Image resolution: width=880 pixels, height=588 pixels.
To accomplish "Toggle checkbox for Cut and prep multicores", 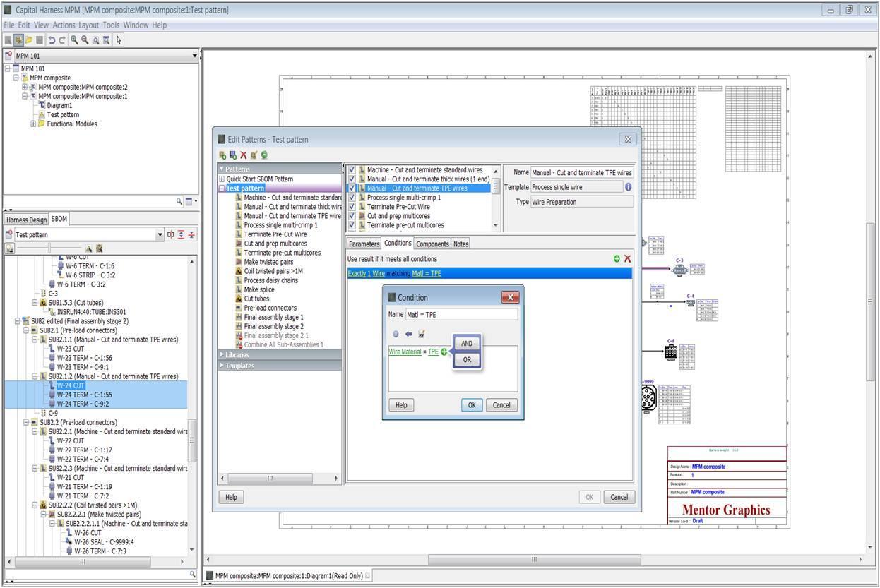I will coord(352,216).
